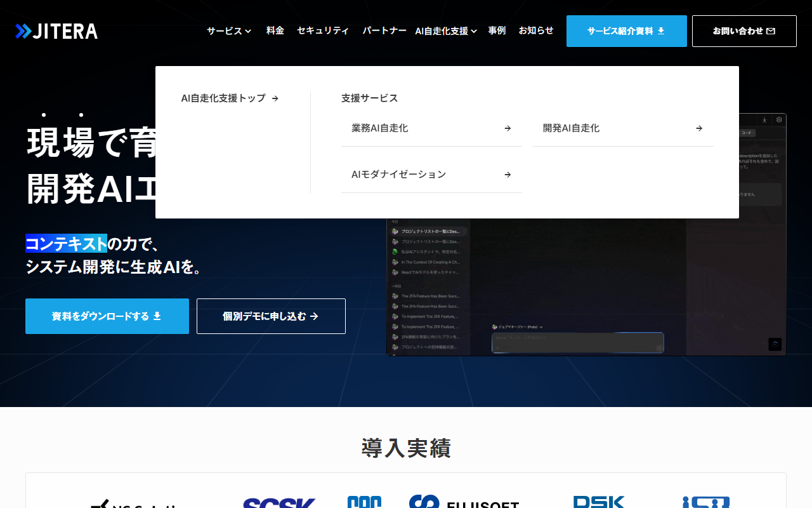Click the JITERA logo
The width and height of the screenshot is (812, 508).
click(56, 31)
